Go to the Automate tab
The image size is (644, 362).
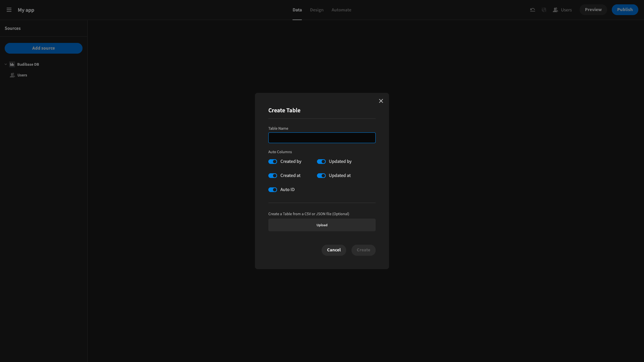coord(341,10)
